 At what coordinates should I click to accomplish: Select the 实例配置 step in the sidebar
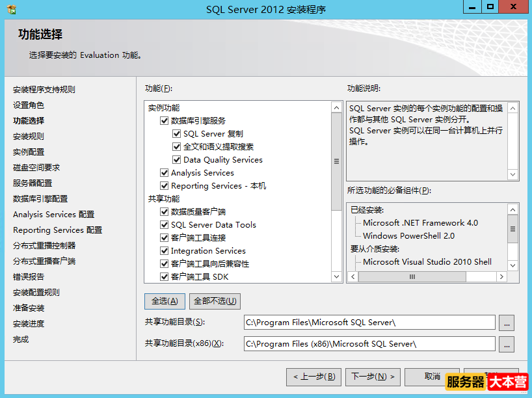point(29,152)
